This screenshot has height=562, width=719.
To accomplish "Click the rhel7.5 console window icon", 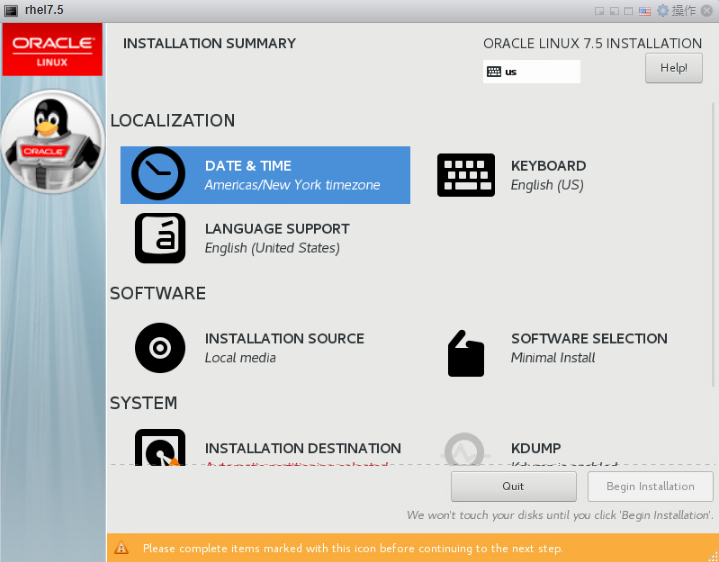I will [x=11, y=11].
